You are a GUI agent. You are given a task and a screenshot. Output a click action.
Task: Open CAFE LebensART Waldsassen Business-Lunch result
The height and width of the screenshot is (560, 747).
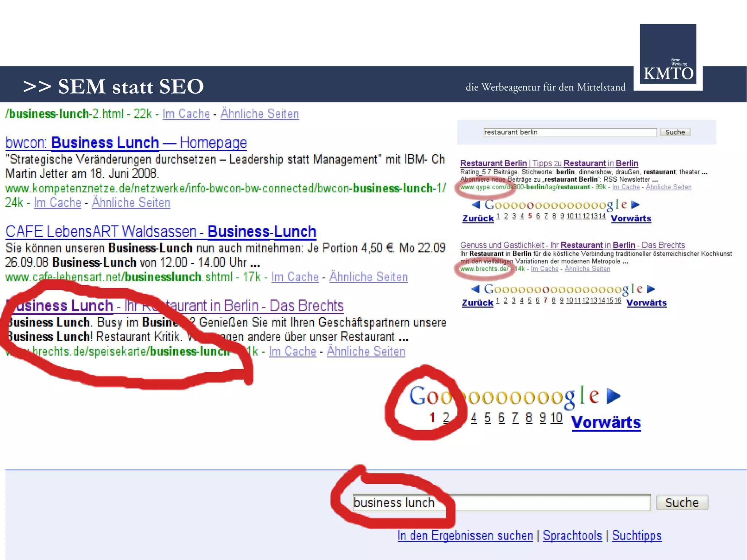[x=160, y=231]
